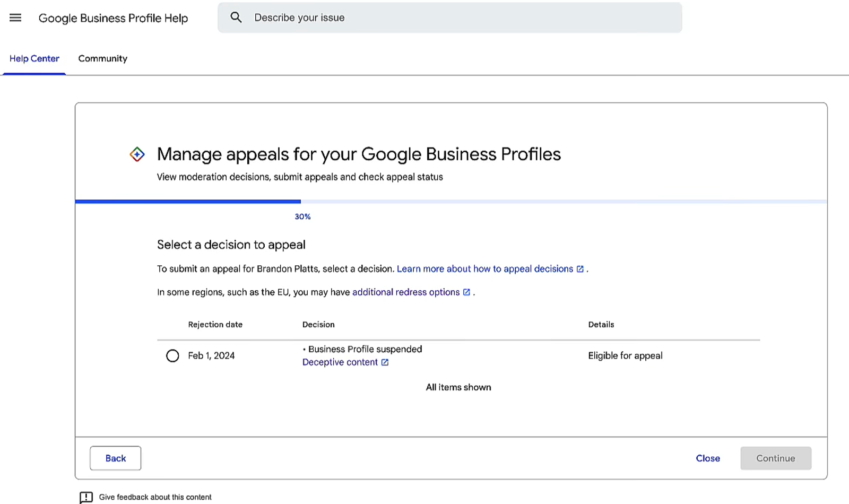849x504 pixels.
Task: Click the Close button
Action: (x=708, y=458)
